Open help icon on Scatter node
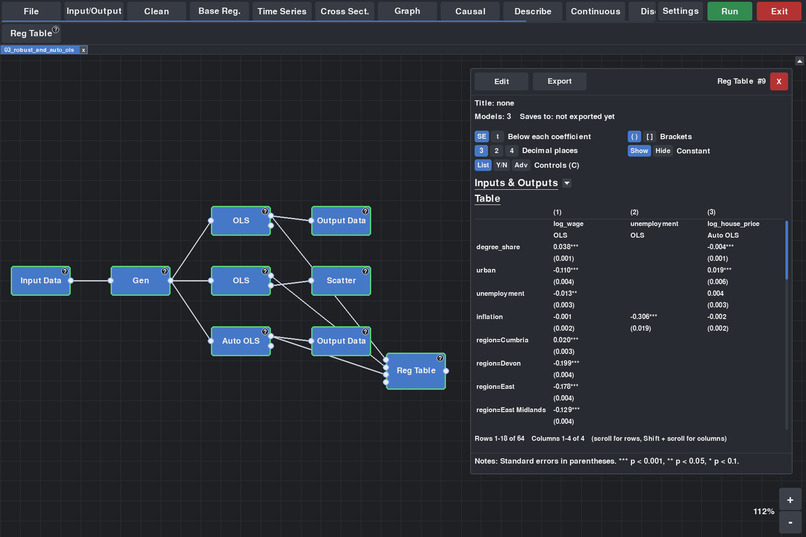Screen dimensions: 806x537 pos(365,271)
